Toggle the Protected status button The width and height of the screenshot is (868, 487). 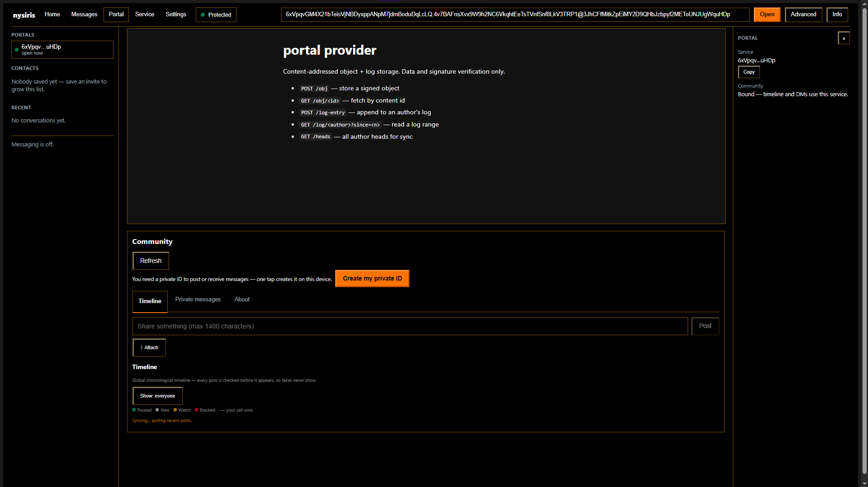click(x=216, y=15)
